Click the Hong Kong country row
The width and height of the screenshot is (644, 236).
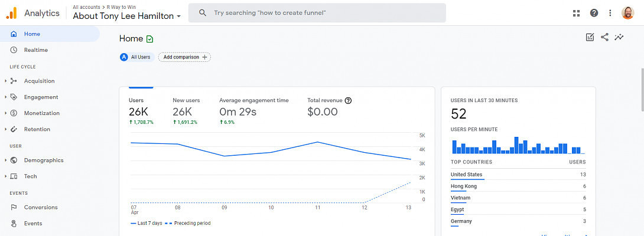pos(518,186)
